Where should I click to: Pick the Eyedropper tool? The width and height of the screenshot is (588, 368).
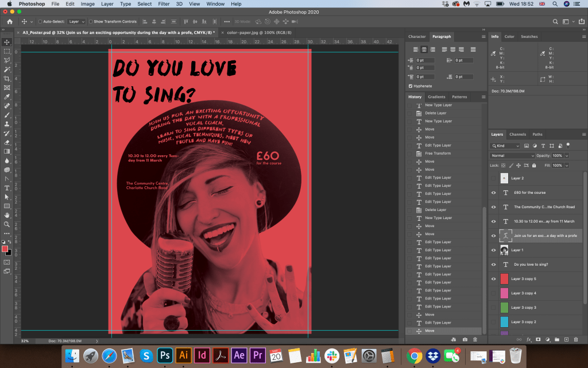tap(7, 97)
